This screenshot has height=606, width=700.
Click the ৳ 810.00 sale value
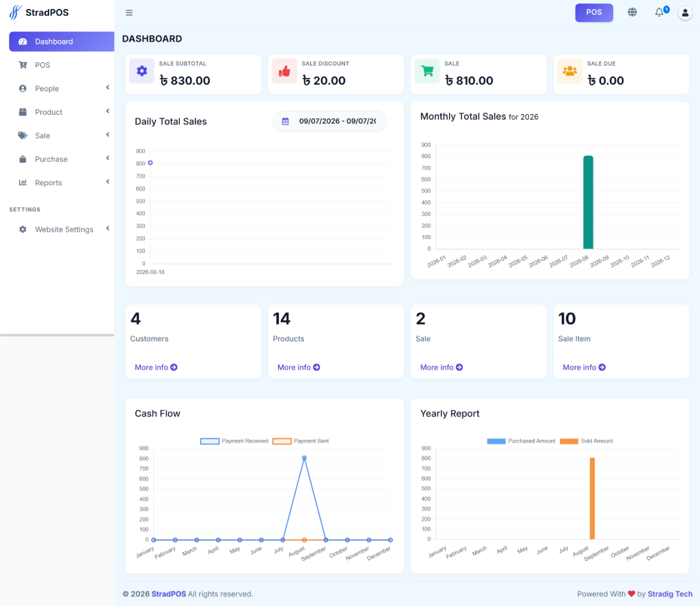tap(469, 81)
